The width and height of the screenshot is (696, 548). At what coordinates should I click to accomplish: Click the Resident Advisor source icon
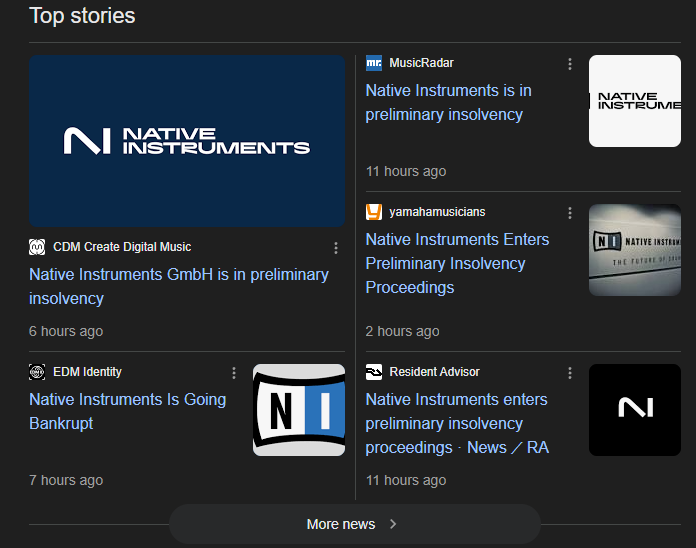(x=374, y=372)
